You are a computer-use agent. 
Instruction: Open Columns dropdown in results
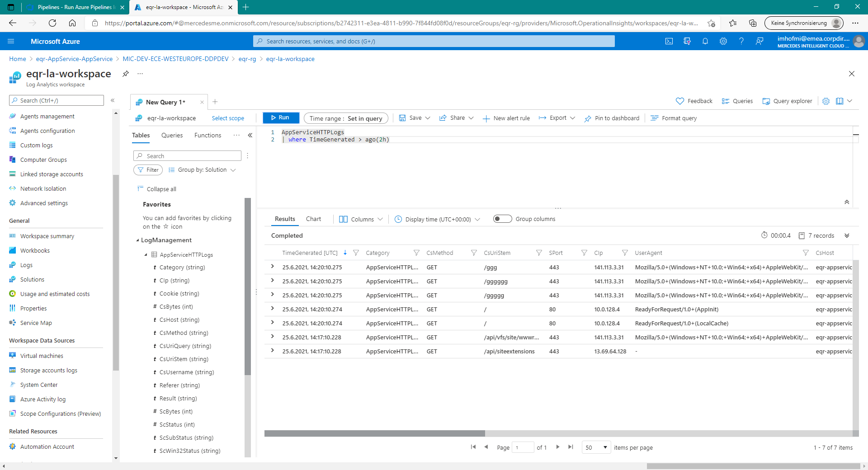coord(361,219)
